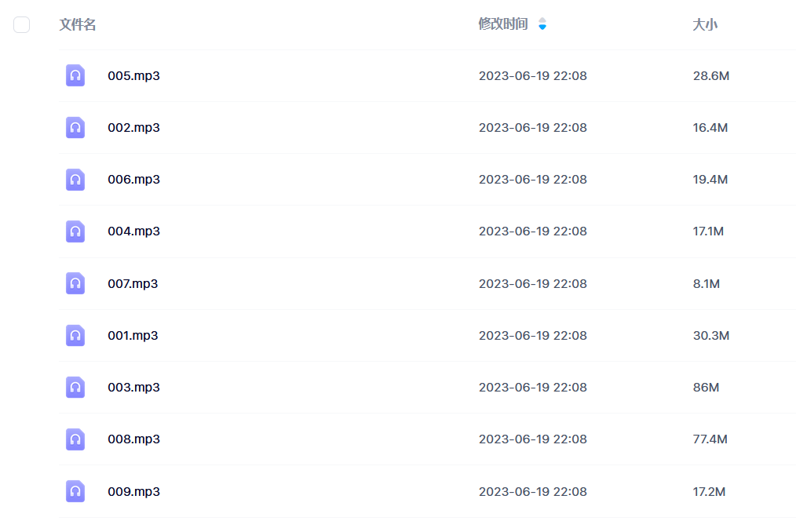Image resolution: width=796 pixels, height=532 pixels.
Task: Toggle the 修改时间 sort arrow
Action: 542,24
